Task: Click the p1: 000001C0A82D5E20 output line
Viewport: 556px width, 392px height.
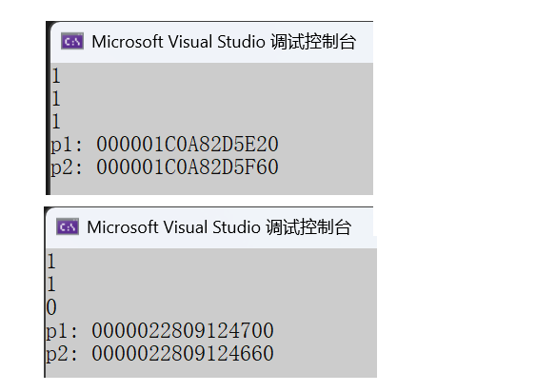Action: coord(165,145)
